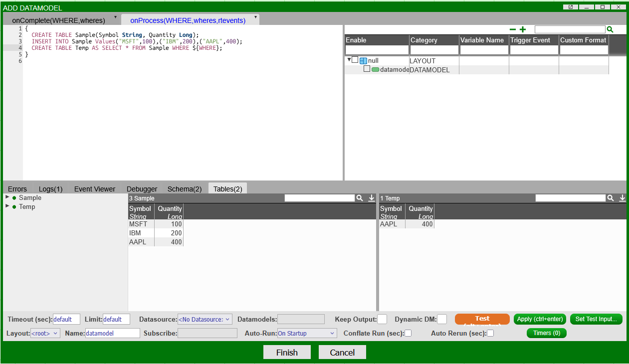Open the Datasource dropdown
Image resolution: width=629 pixels, height=364 pixels.
tap(205, 319)
